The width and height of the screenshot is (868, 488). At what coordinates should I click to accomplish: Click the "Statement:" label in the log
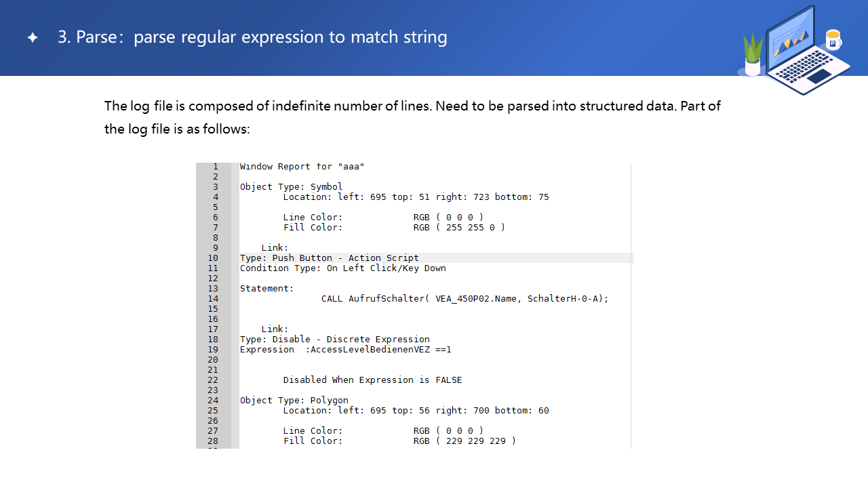point(267,289)
